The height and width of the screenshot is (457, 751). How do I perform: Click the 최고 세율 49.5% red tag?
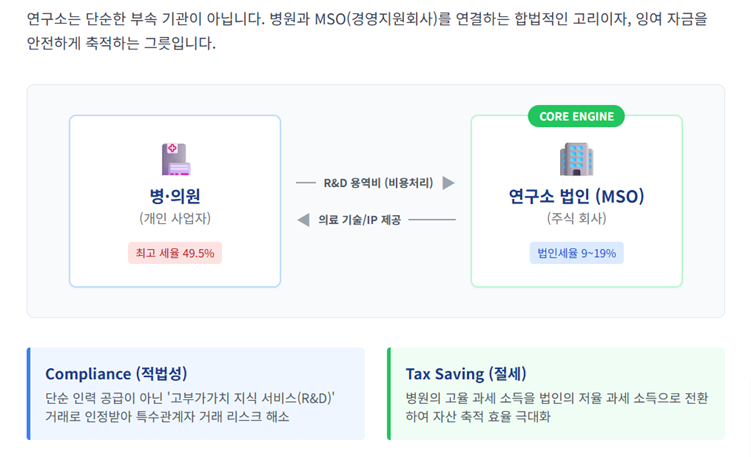pyautogui.click(x=175, y=253)
